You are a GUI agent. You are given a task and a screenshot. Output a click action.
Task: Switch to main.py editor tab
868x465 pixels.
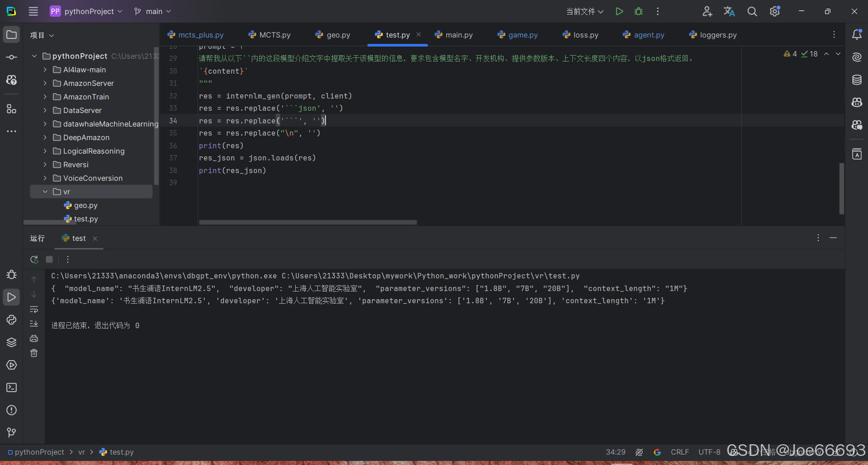453,35
